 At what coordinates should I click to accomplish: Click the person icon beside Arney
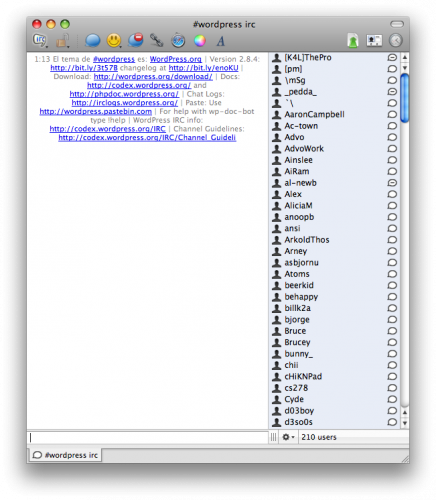point(276,251)
